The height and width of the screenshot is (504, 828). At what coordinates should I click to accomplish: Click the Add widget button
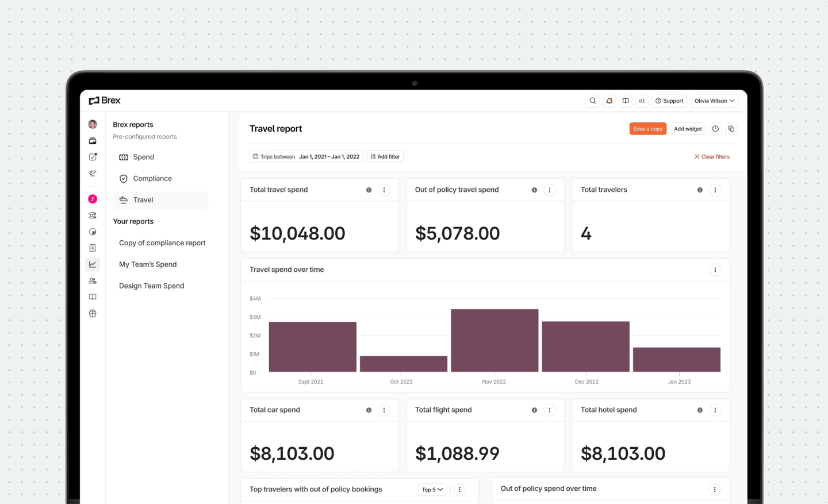coord(688,129)
